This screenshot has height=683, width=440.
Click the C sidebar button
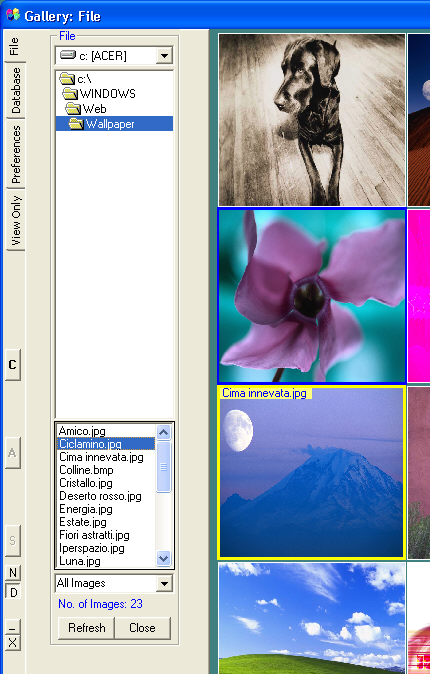[13, 365]
